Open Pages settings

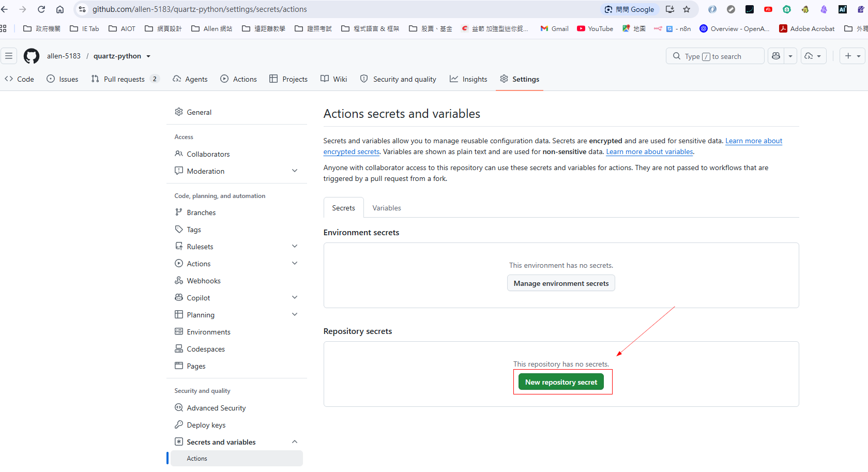coord(237,366)
